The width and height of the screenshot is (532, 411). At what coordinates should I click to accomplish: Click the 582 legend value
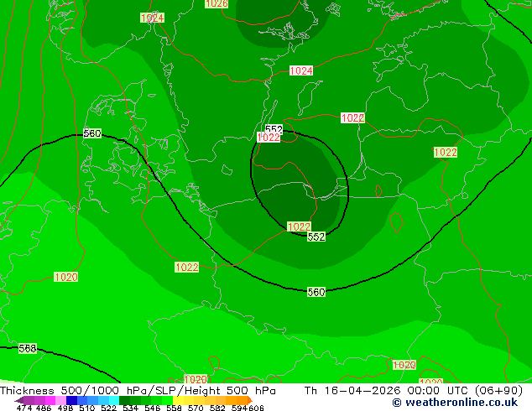pyautogui.click(x=217, y=408)
